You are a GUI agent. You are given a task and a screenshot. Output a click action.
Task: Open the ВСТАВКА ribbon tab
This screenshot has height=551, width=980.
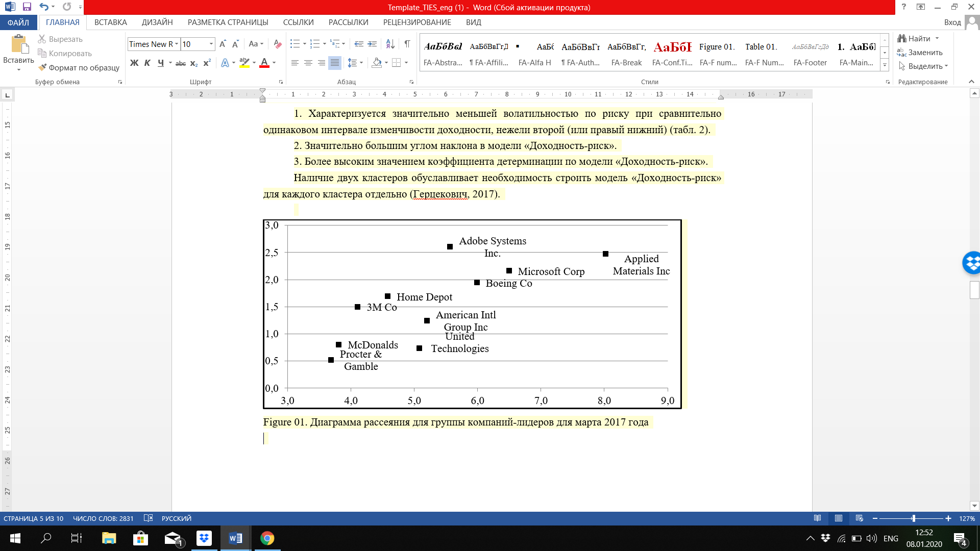[109, 22]
